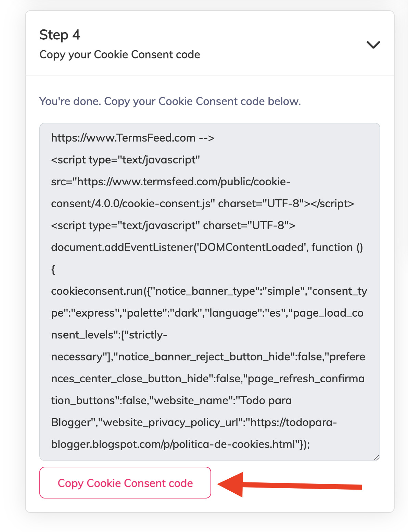Click the second script line ending with charset="UTF-8">
The image size is (408, 532).
[173, 225]
